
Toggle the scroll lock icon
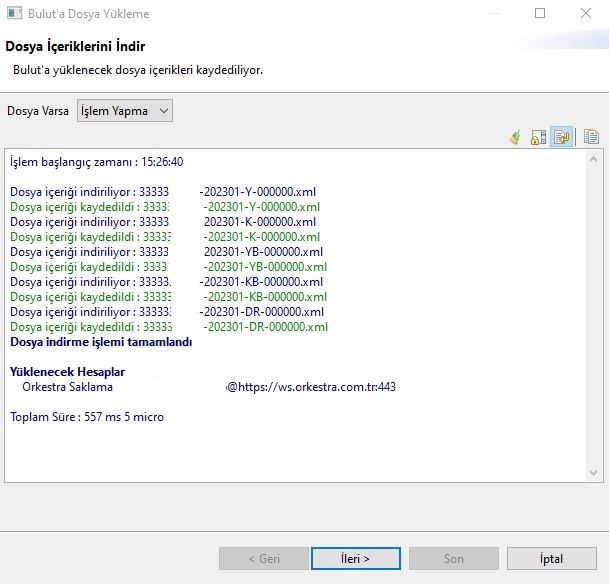coord(538,138)
